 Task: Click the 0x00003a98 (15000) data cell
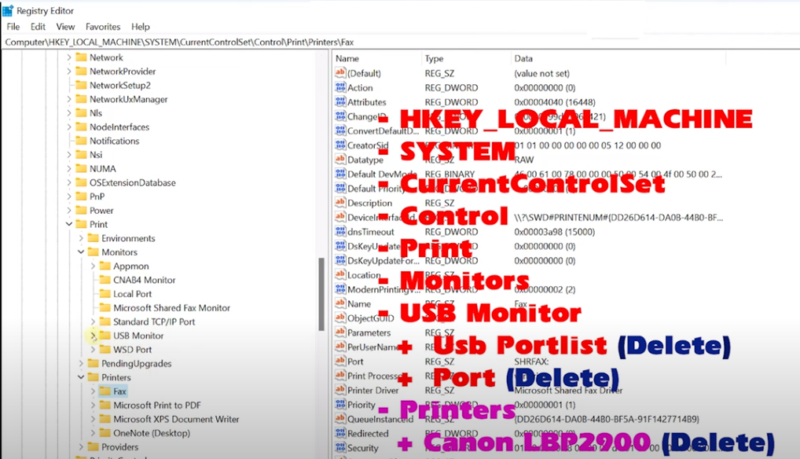pos(555,232)
